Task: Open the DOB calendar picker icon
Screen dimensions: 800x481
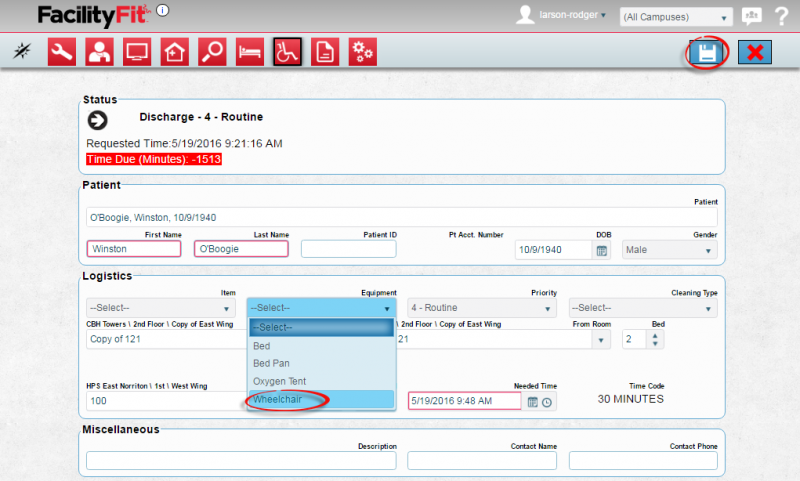Action: click(602, 250)
